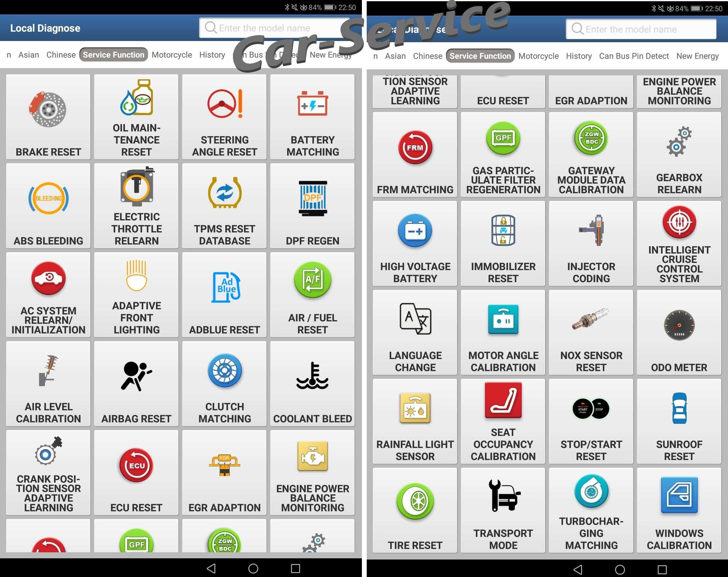Scroll down the service functions list
This screenshot has height=577, width=728.
coord(182,325)
